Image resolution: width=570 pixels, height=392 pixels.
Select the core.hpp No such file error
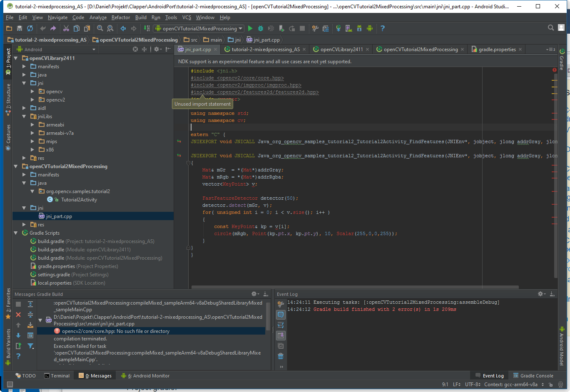[151, 331]
